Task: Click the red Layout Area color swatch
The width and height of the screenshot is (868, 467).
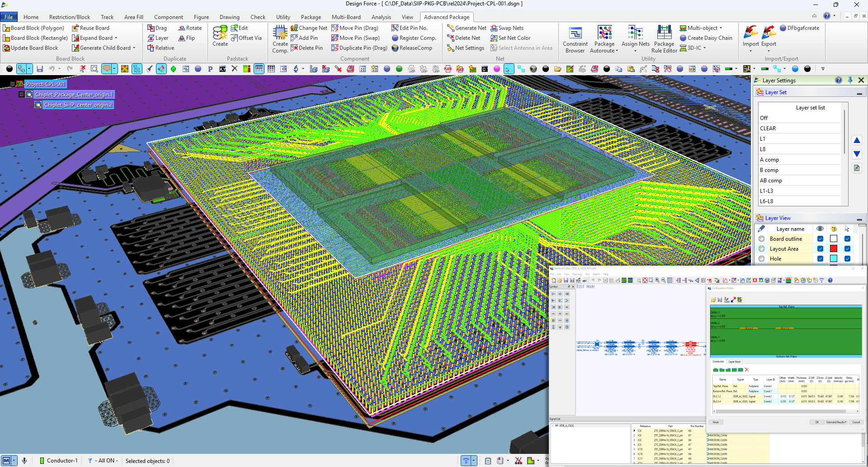Action: pos(834,249)
